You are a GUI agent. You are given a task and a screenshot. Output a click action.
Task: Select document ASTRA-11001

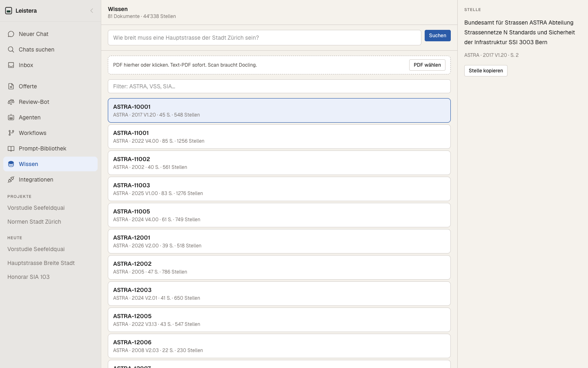click(x=279, y=137)
